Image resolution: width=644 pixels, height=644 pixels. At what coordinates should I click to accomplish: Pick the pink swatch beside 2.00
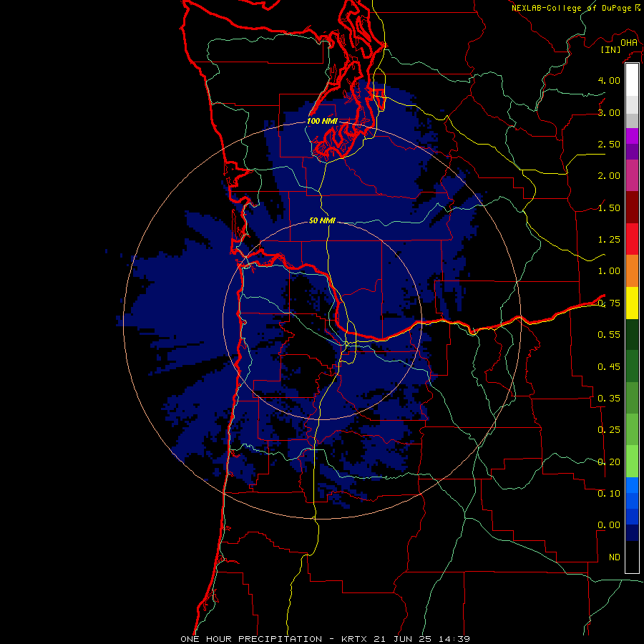point(632,176)
